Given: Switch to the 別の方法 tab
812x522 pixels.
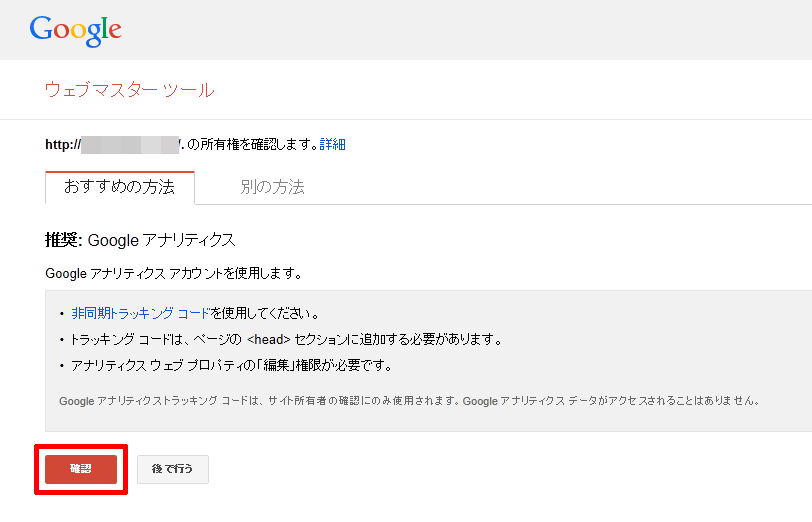Looking at the screenshot, I should click(x=272, y=187).
